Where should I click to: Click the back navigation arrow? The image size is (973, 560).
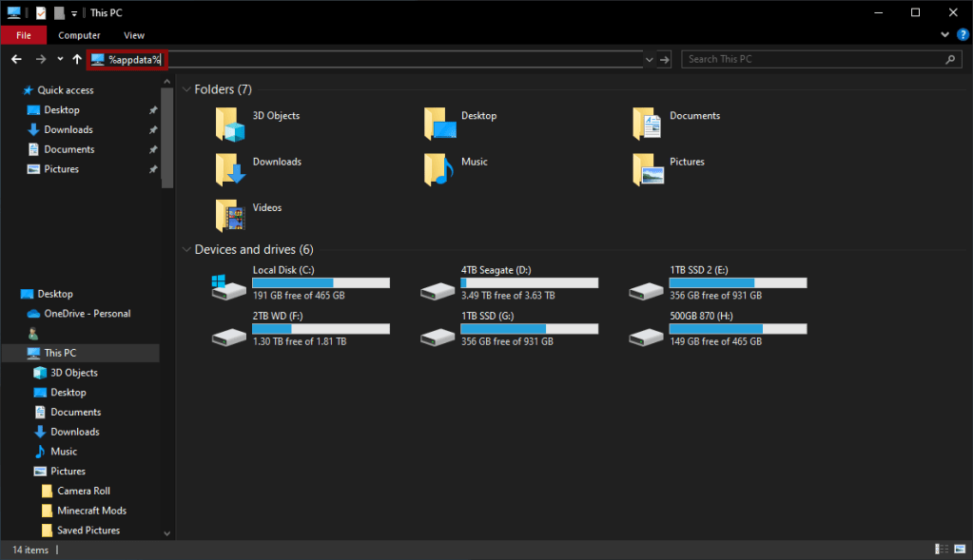coord(16,59)
